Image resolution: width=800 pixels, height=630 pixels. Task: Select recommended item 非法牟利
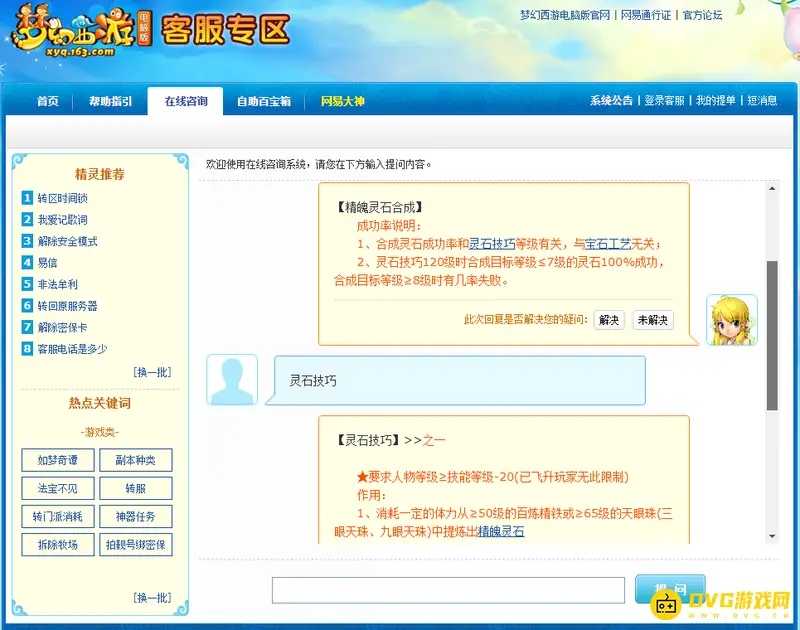57,284
